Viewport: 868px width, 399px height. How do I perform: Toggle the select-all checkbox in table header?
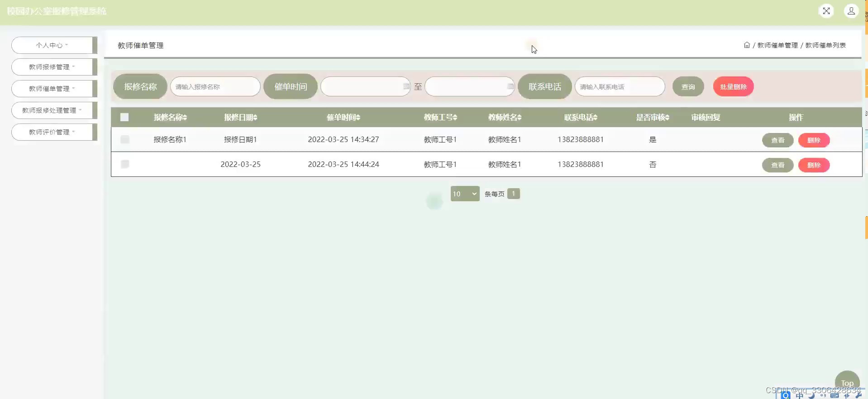point(124,117)
